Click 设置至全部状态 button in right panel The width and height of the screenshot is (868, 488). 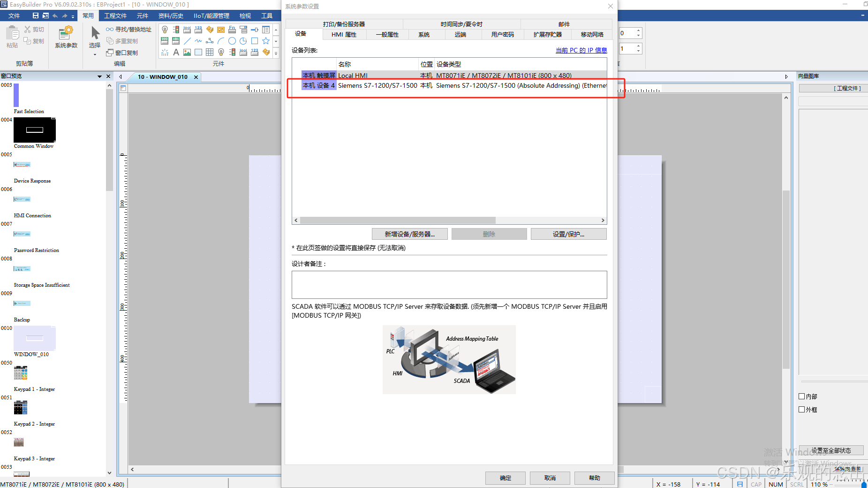pyautogui.click(x=831, y=450)
